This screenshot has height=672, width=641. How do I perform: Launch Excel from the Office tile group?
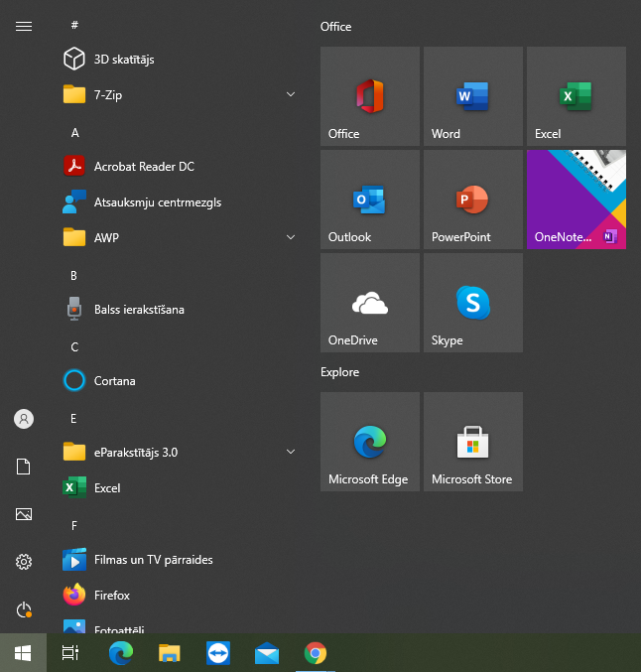point(576,96)
